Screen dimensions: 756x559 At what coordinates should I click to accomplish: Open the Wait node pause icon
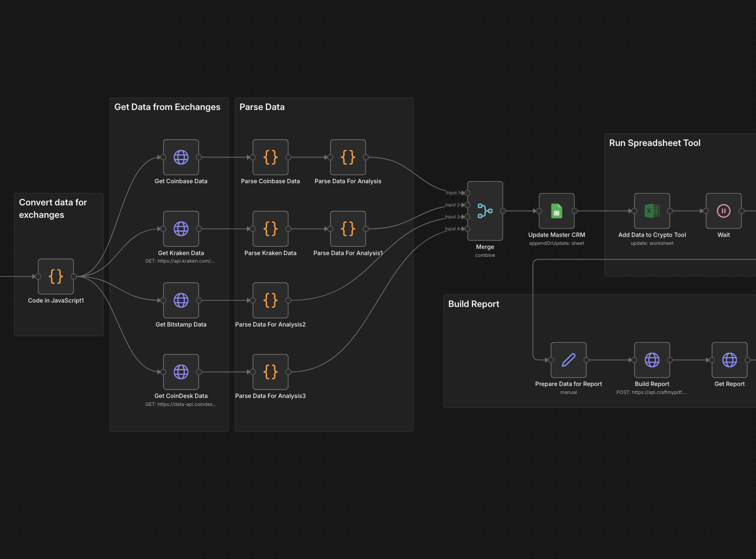click(723, 211)
